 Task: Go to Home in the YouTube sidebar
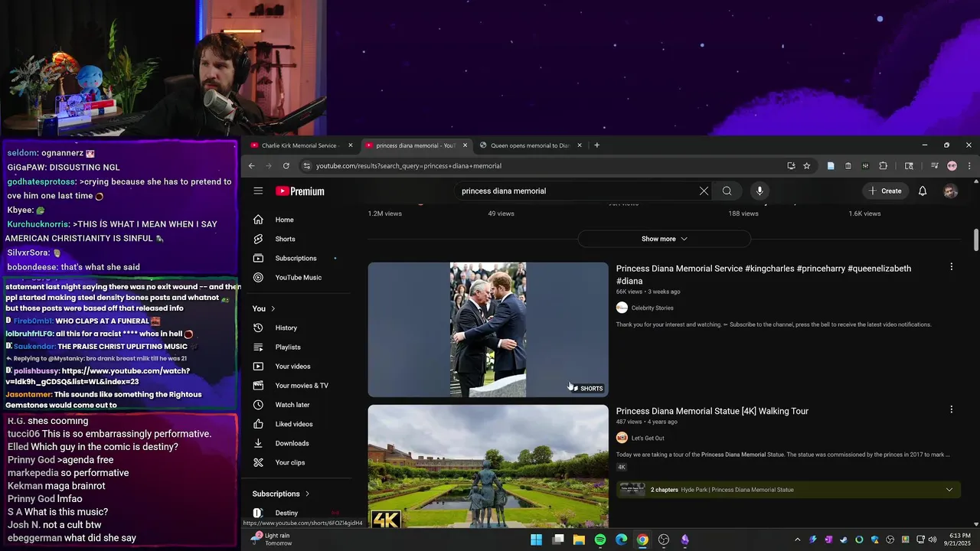tap(299, 220)
